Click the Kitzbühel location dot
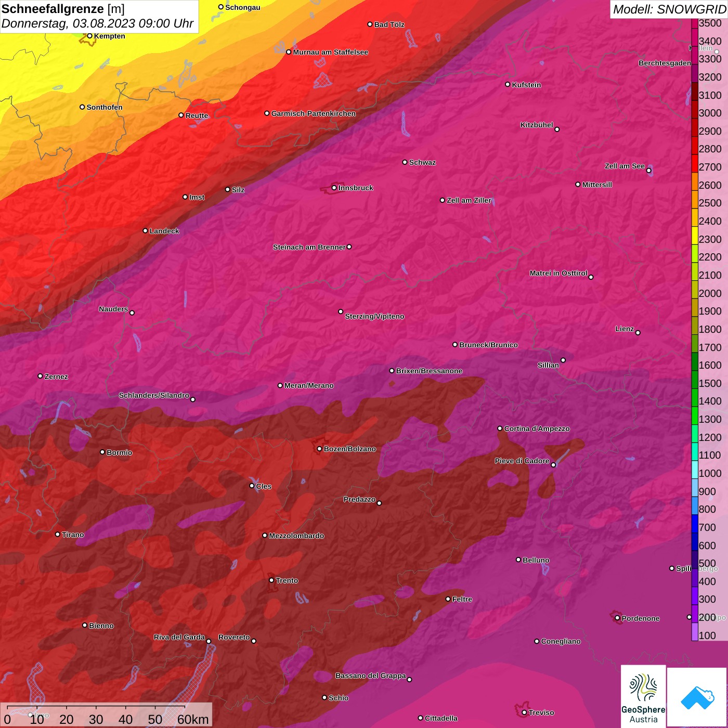 coord(557,129)
